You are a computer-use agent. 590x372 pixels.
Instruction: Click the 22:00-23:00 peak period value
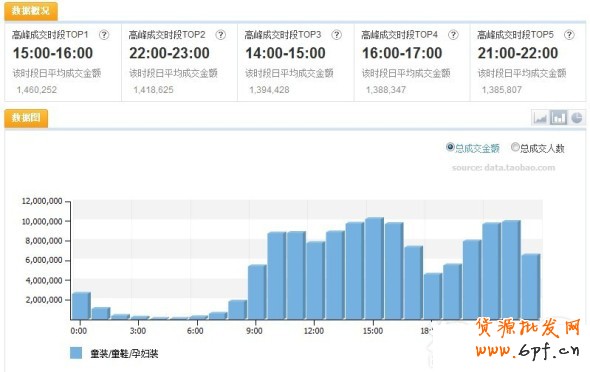169,53
